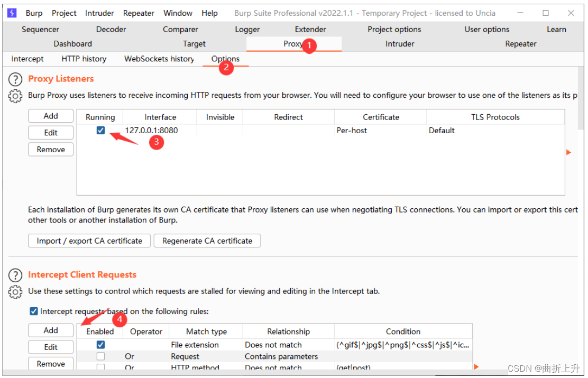The height and width of the screenshot is (378, 588).
Task: Select the File extension rule row
Action: coord(275,345)
